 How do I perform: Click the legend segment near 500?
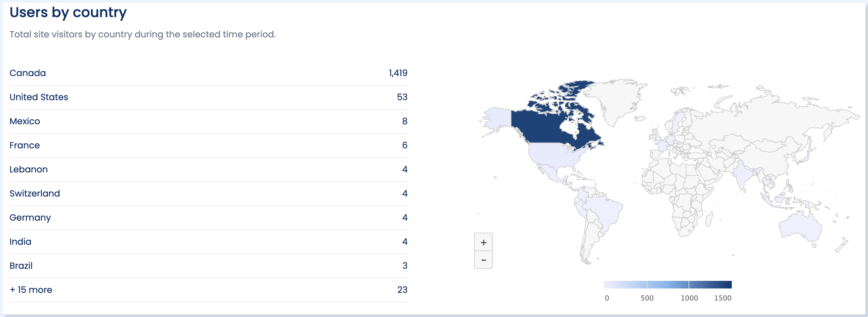pos(647,285)
